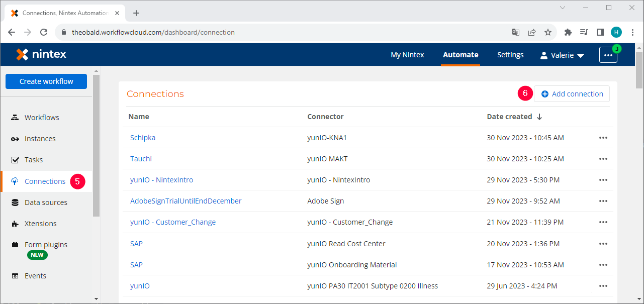Screen dimensions: 644x304
Task: Open the notifications menu with badge 3
Action: 608,55
